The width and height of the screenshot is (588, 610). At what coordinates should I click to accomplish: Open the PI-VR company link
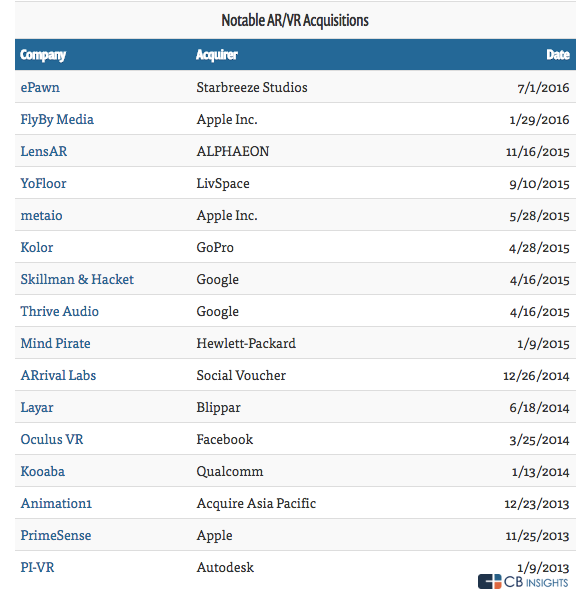point(37,568)
